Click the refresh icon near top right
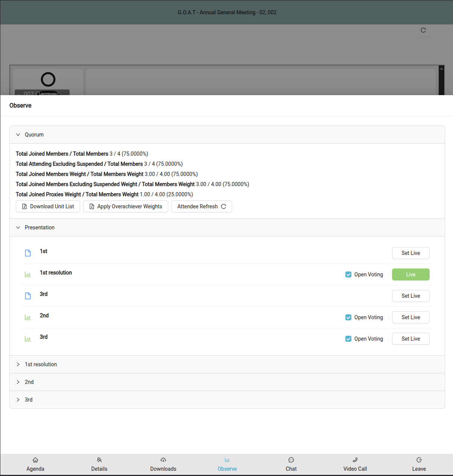 423,30
